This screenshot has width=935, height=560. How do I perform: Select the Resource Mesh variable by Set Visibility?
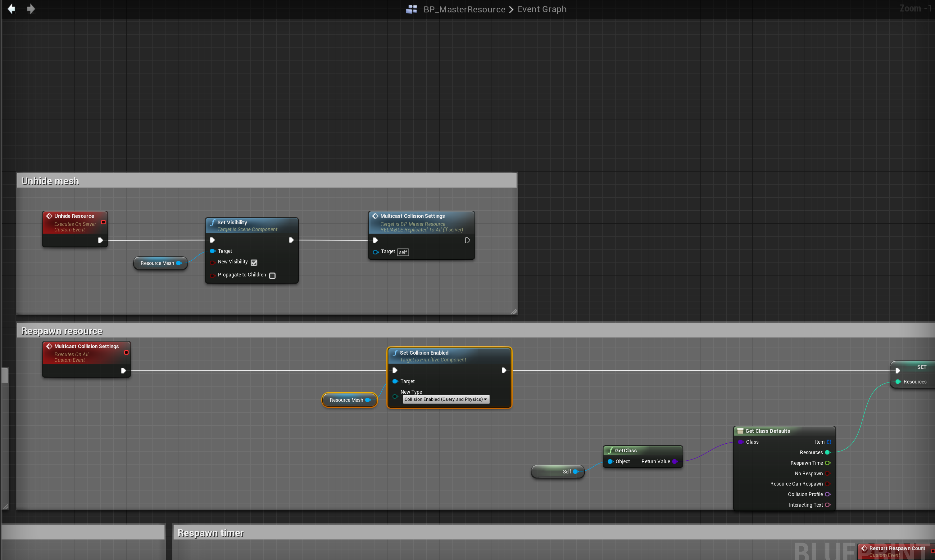pyautogui.click(x=157, y=263)
